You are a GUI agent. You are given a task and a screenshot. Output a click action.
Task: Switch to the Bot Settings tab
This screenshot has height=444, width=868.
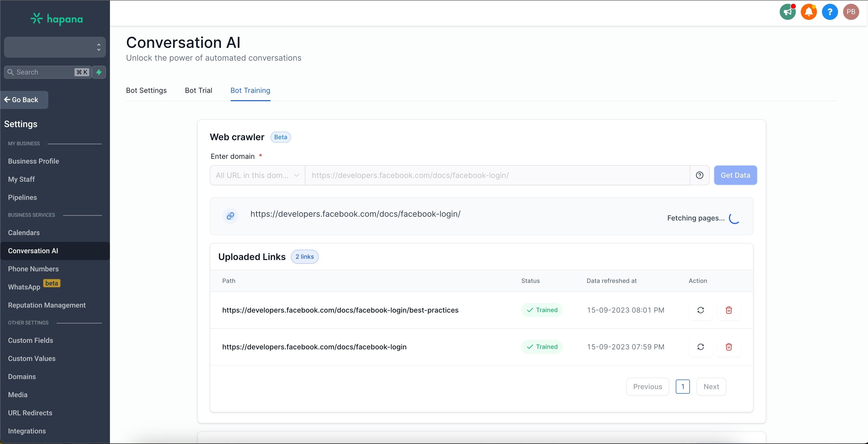pos(146,90)
